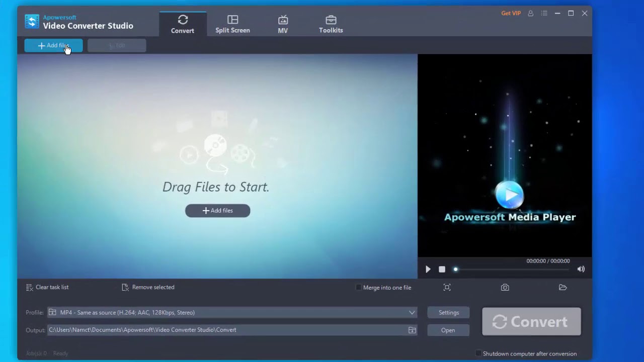Enable Merge into one file checkbox

coord(358,288)
